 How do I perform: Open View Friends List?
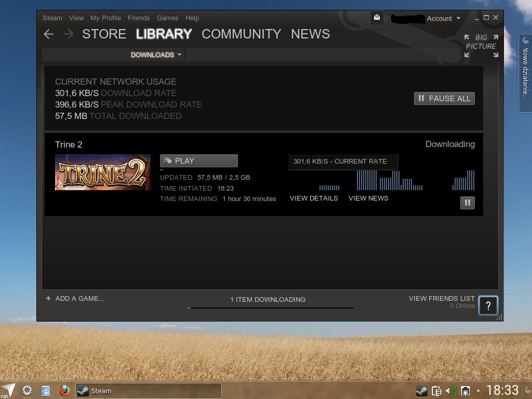click(442, 298)
